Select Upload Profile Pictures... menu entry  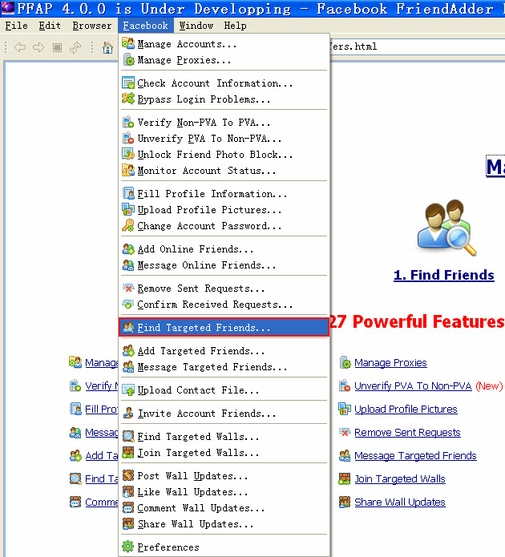click(x=224, y=210)
